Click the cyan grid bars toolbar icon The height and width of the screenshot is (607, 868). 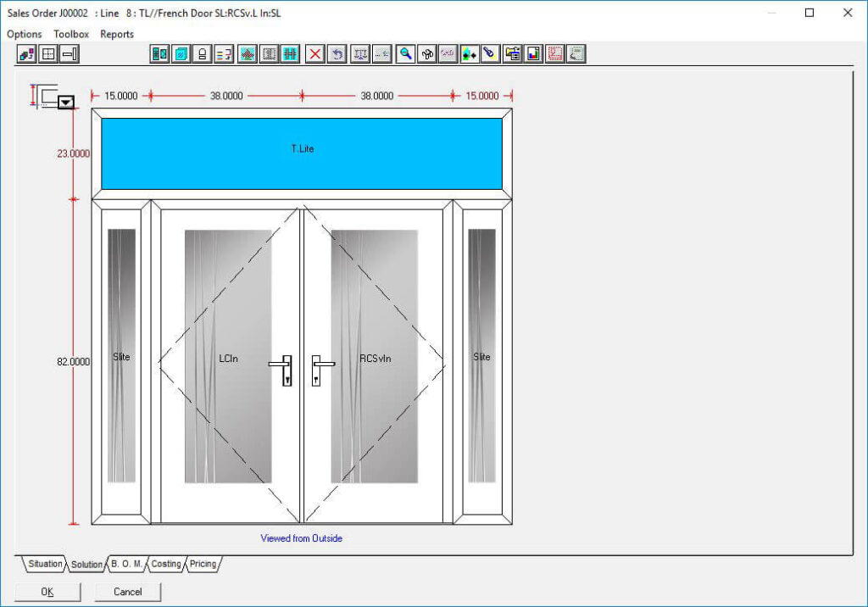point(290,54)
